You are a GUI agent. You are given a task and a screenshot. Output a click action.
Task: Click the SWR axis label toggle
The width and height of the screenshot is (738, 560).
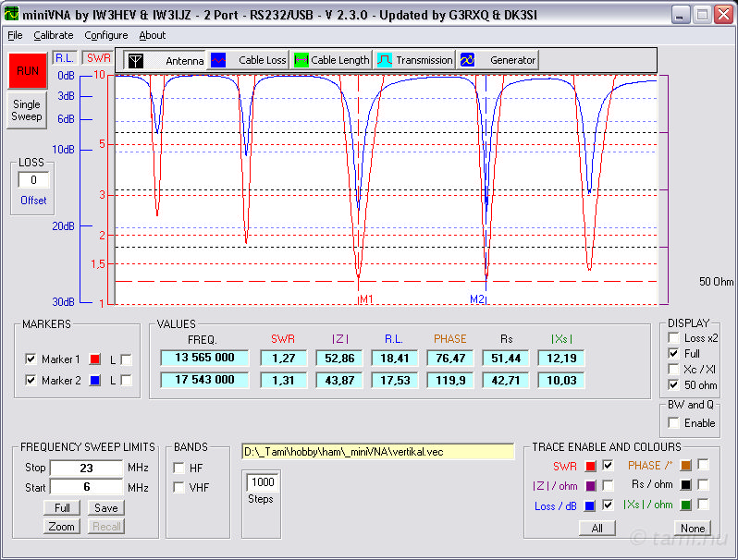coord(95,57)
